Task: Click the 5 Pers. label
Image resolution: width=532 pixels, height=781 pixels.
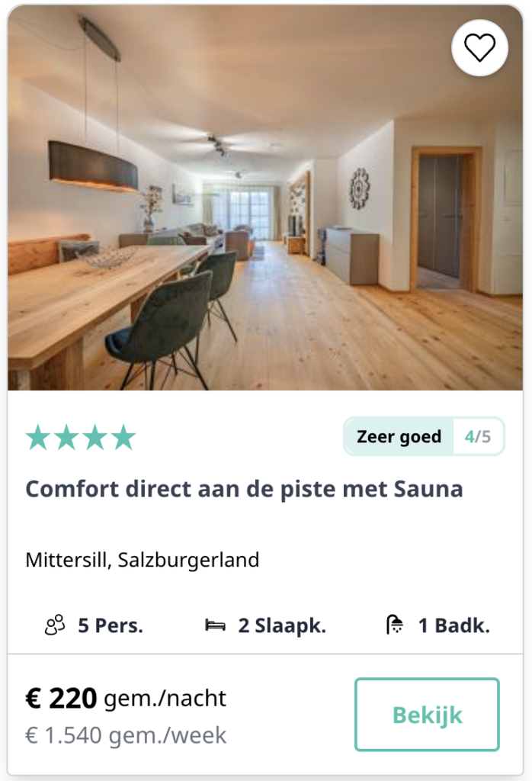Action: (x=111, y=625)
